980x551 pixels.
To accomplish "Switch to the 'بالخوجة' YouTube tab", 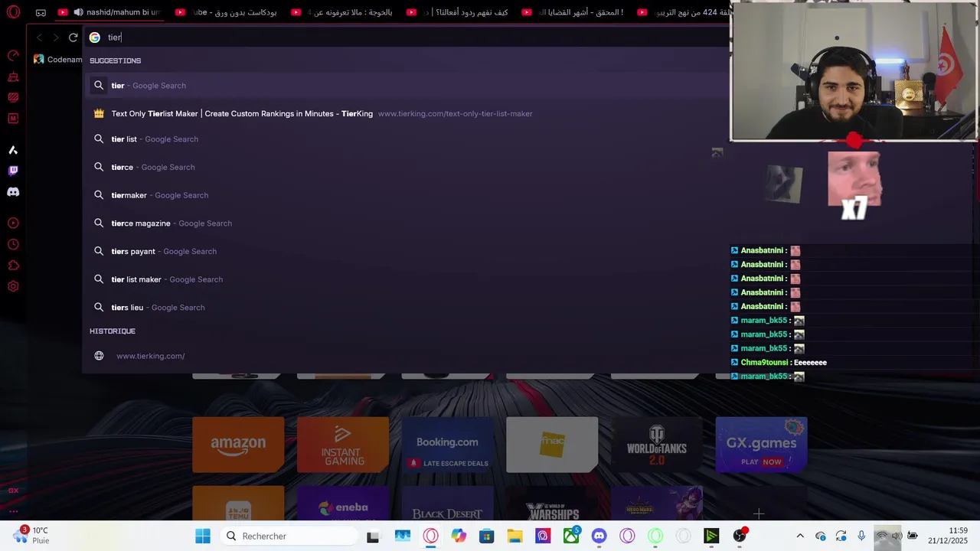I will [x=342, y=12].
